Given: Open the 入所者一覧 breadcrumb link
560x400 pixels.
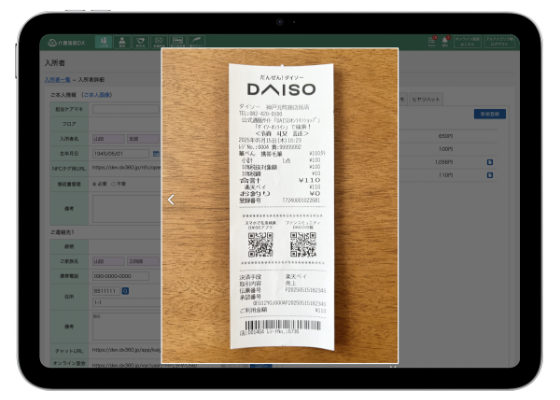Looking at the screenshot, I should (57, 80).
